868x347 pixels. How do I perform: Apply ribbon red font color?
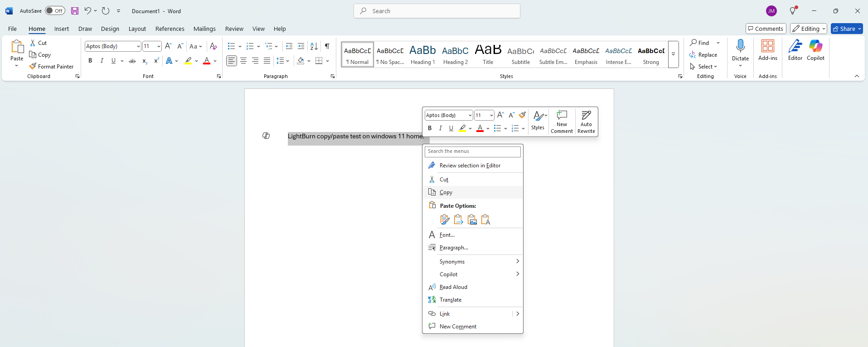pos(207,61)
